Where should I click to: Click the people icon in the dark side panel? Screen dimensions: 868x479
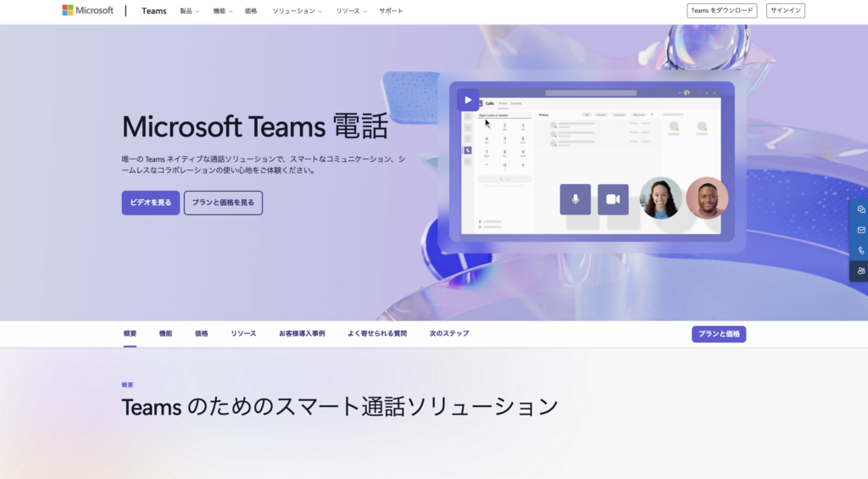(x=861, y=270)
